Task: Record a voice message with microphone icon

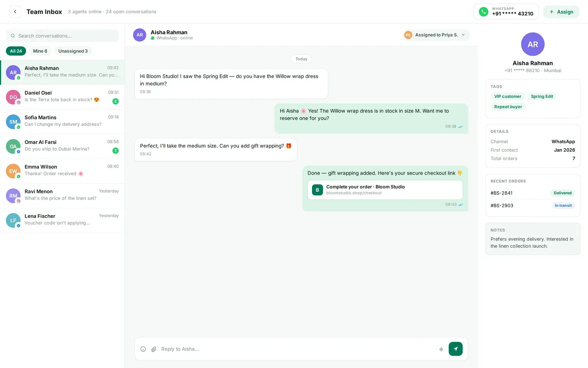Action: pos(441,349)
